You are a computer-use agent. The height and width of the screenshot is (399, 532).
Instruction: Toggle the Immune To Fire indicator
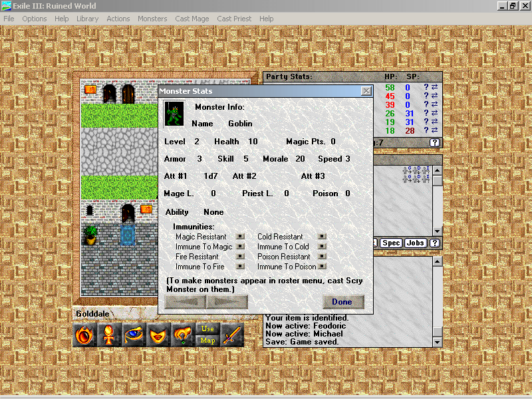(x=240, y=267)
